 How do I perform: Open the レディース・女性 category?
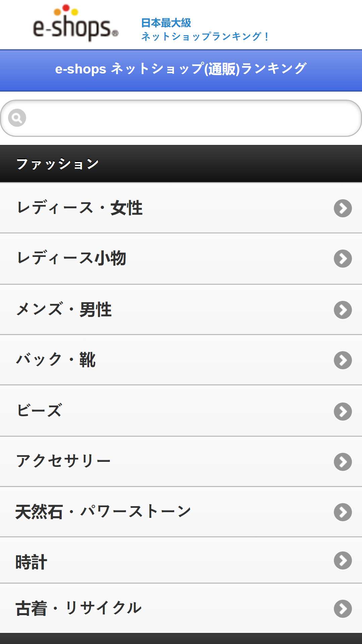coord(181,208)
